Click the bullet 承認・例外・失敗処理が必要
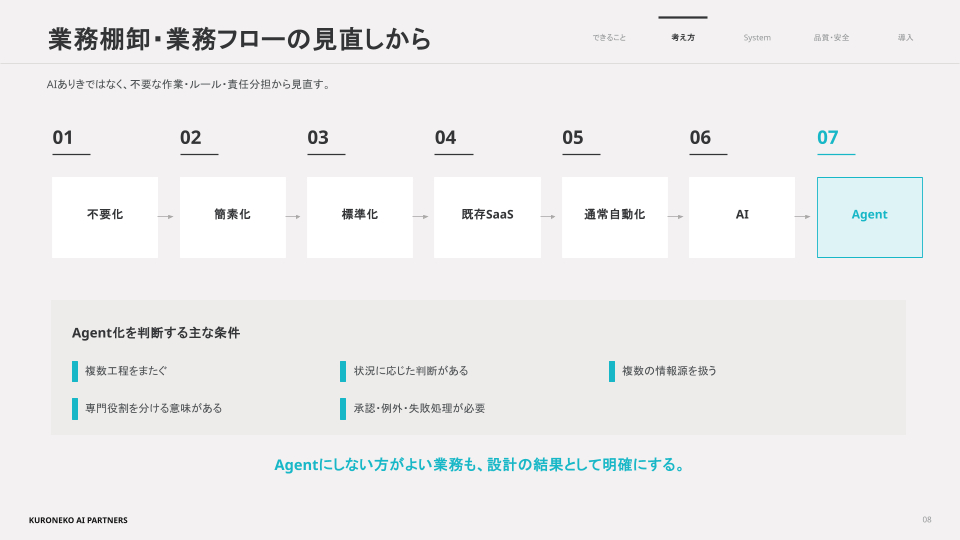This screenshot has height=540, width=960. coord(419,408)
